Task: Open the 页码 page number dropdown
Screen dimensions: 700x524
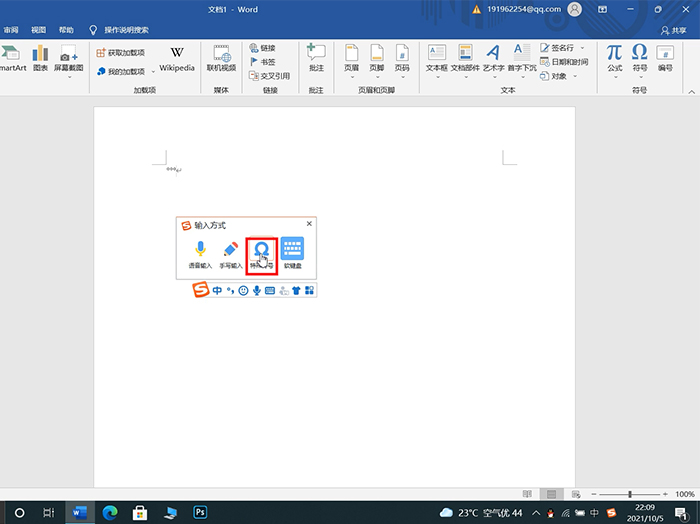Action: coord(402,62)
